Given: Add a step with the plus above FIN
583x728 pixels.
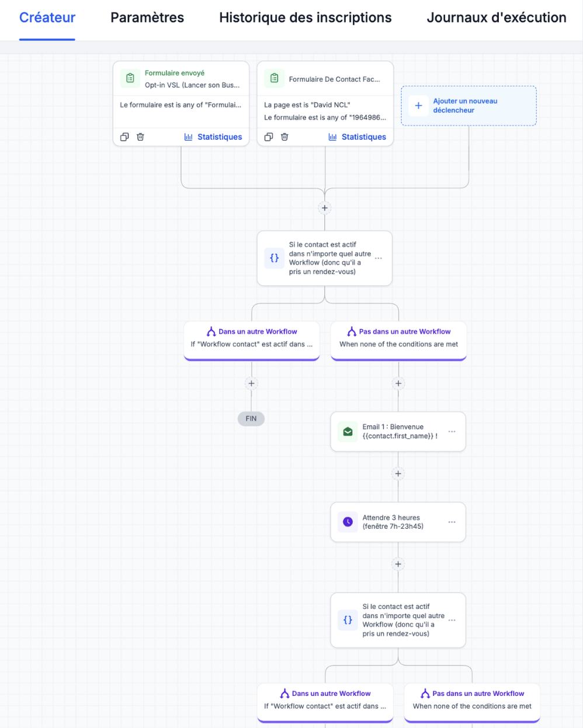Looking at the screenshot, I should click(251, 383).
